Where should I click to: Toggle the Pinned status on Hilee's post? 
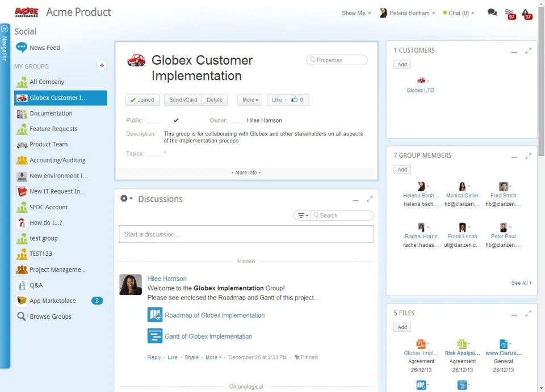pos(306,357)
